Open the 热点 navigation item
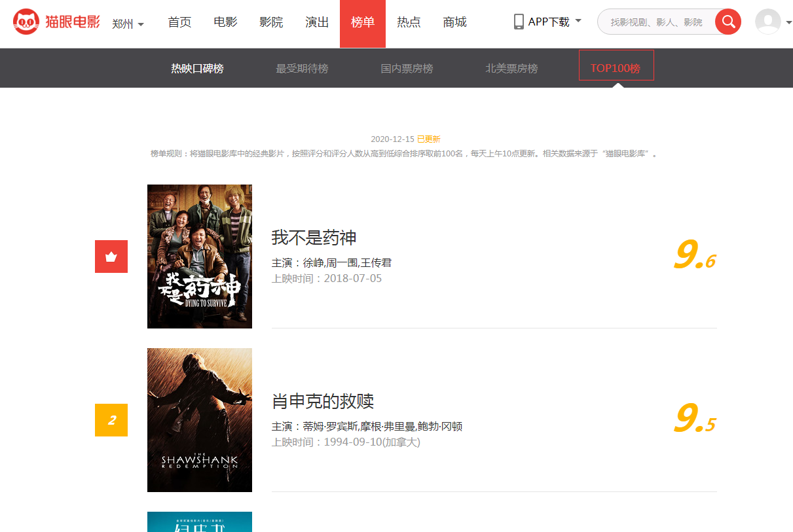Image resolution: width=793 pixels, height=532 pixels. tap(409, 22)
